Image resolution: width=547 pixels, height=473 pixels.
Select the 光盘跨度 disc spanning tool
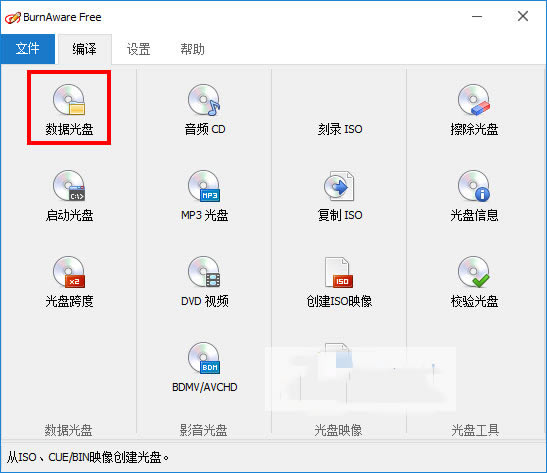pyautogui.click(x=69, y=281)
